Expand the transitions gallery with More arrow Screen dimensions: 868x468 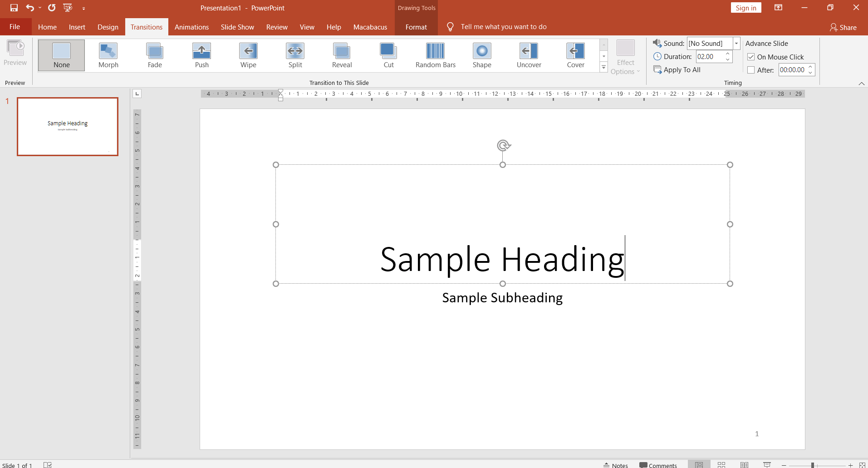pyautogui.click(x=603, y=67)
